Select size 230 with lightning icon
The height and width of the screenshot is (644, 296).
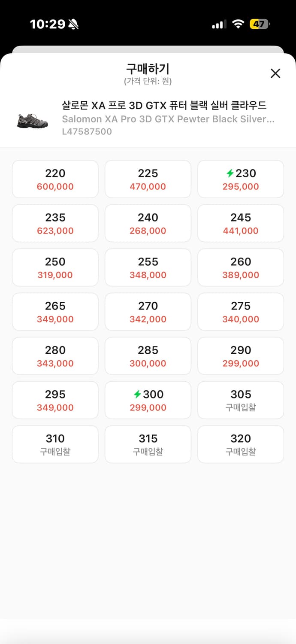[x=241, y=179]
